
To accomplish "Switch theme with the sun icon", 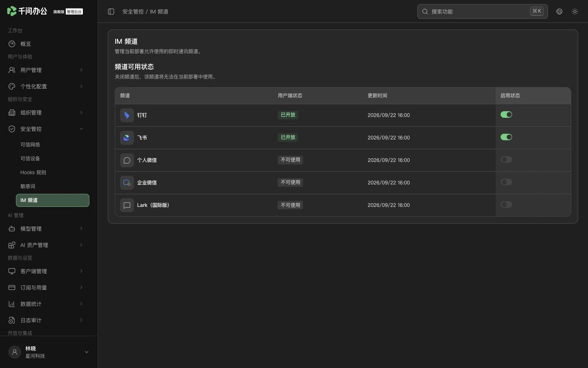I will (575, 11).
